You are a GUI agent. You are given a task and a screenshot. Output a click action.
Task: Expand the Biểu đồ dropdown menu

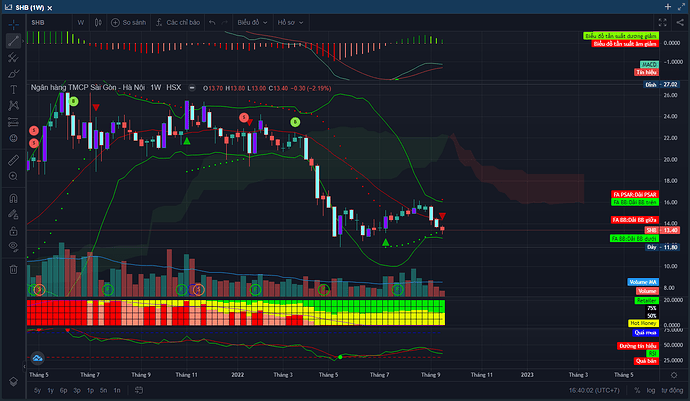point(252,22)
